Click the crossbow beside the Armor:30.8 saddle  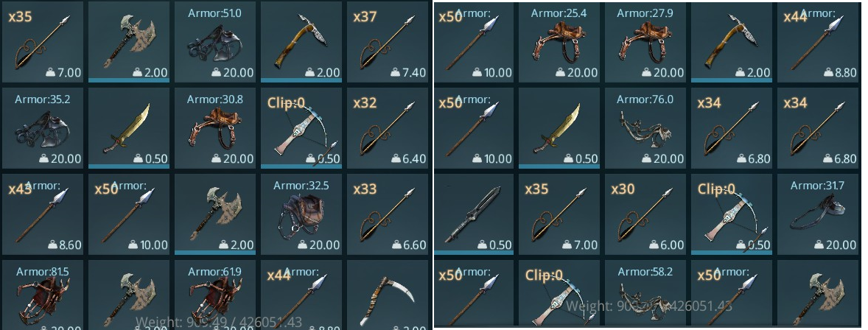point(301,128)
